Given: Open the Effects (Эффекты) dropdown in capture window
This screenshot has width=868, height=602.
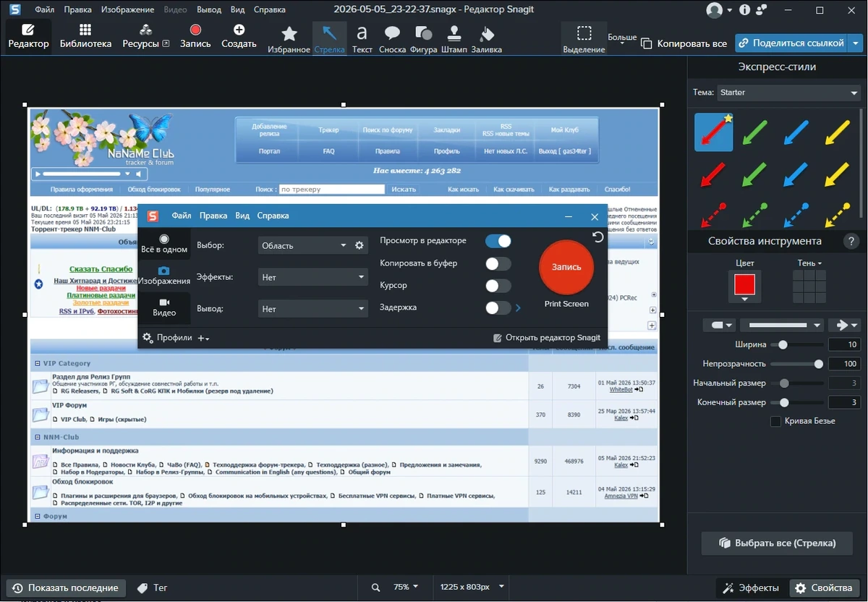Looking at the screenshot, I should 313,277.
